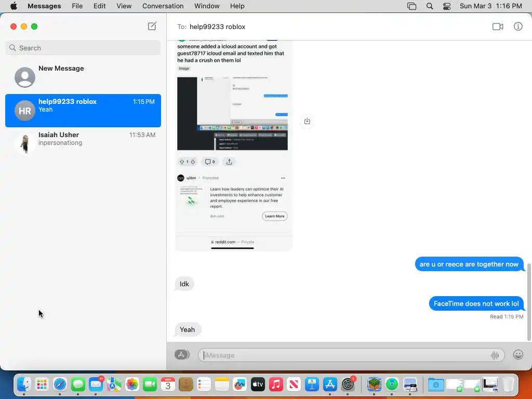Click the 'Yeah' message bubble
Viewport: 532px width, 399px height.
point(187,329)
